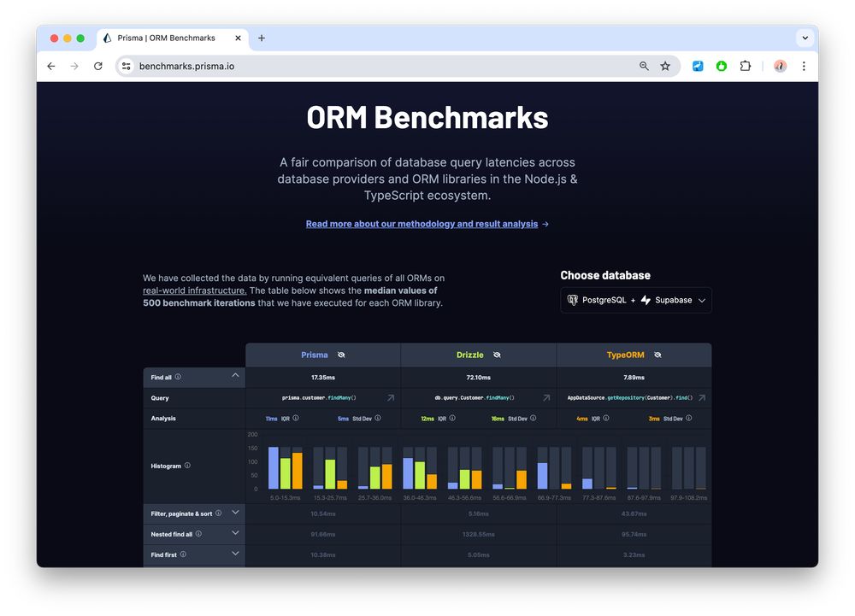Show Std Dev info for Drizzle
Viewport: 855px width, 616px height.
point(534,419)
